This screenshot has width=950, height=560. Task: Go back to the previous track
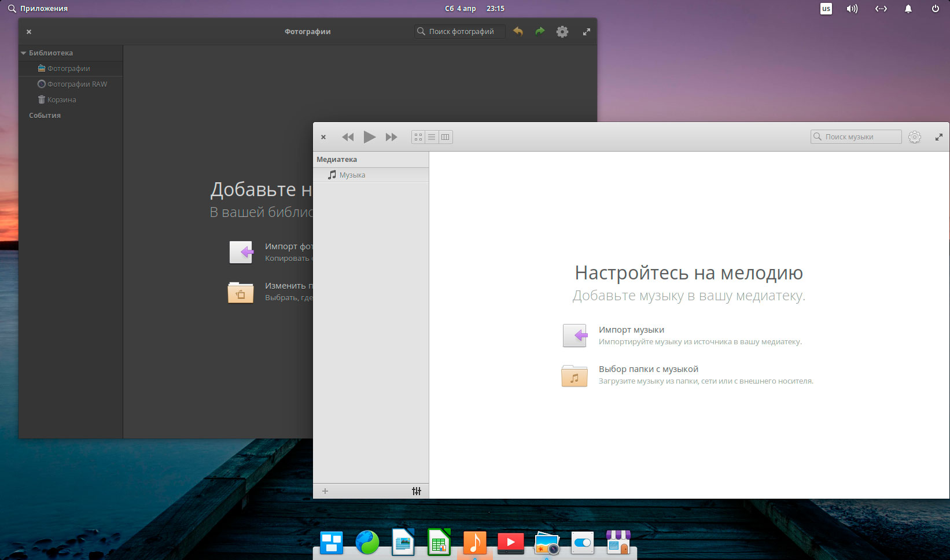click(347, 137)
